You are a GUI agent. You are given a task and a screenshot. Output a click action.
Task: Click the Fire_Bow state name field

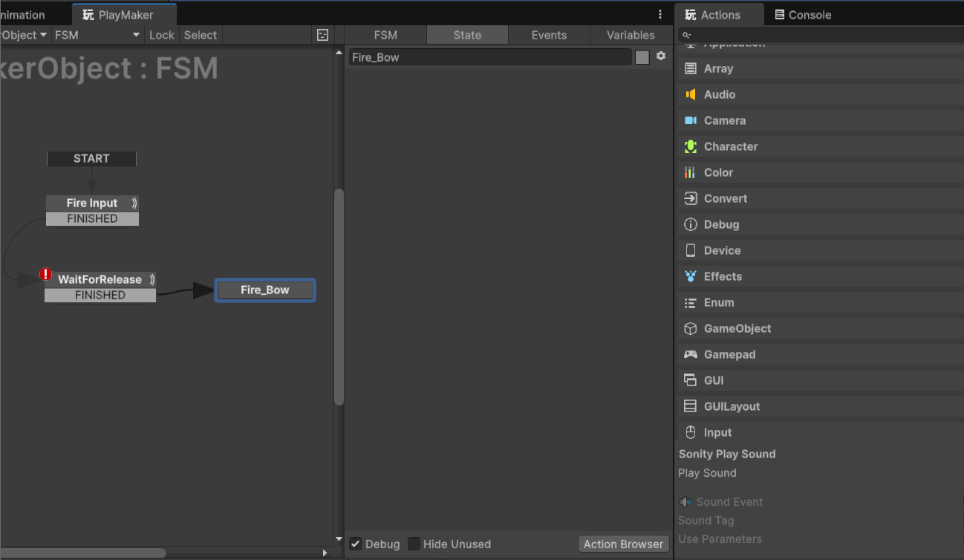(490, 57)
